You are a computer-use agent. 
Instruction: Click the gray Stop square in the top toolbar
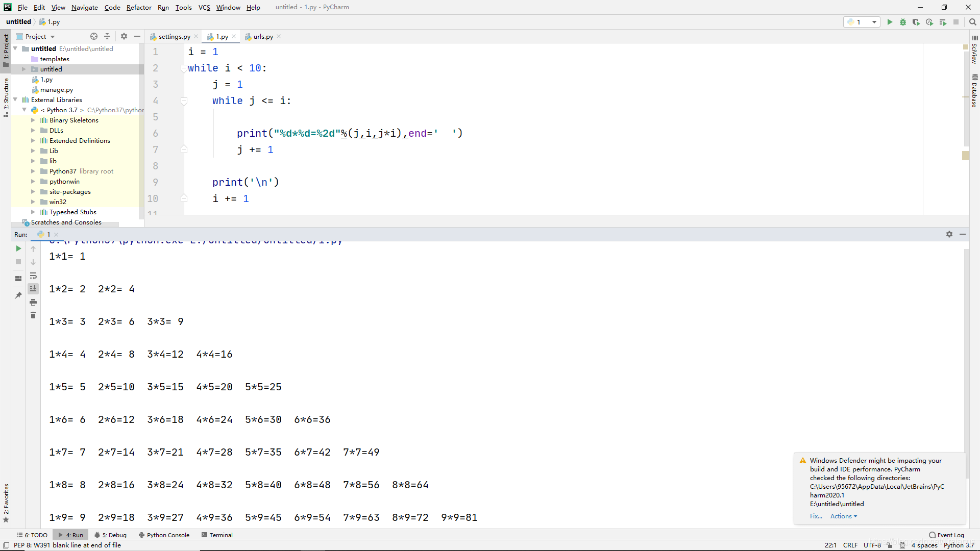(x=956, y=22)
